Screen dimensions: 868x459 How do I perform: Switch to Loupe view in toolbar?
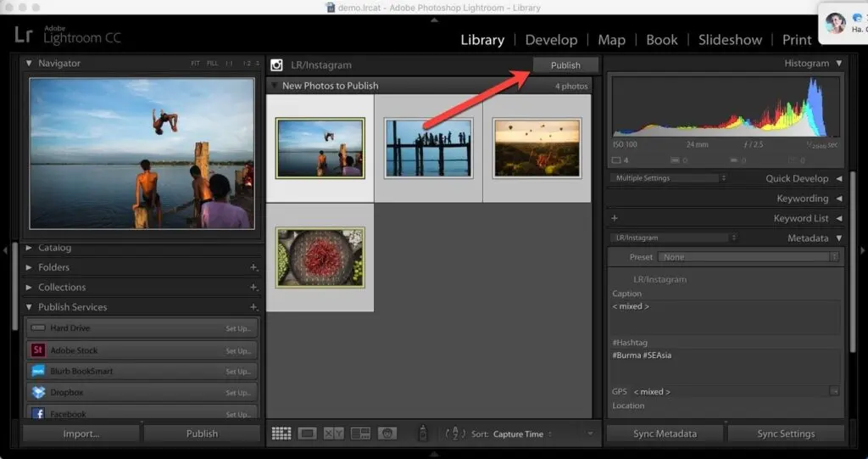tap(308, 434)
